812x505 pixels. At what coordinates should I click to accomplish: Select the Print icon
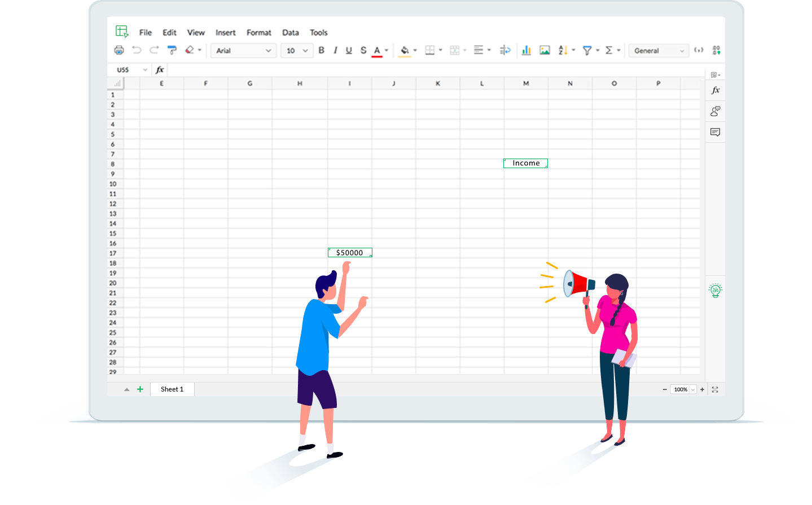click(x=119, y=50)
